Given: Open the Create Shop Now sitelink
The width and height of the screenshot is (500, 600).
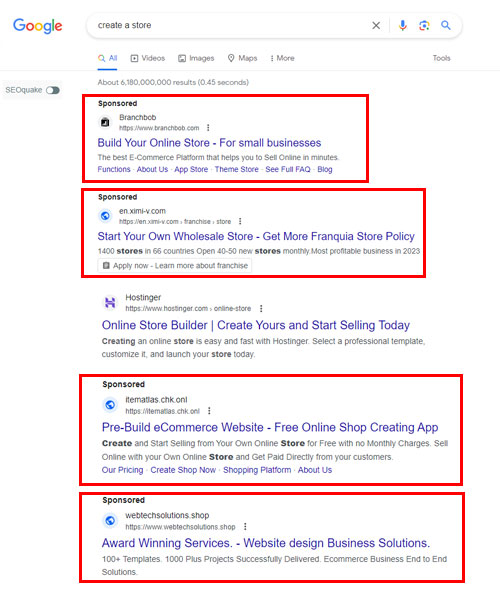Looking at the screenshot, I should tap(183, 470).
